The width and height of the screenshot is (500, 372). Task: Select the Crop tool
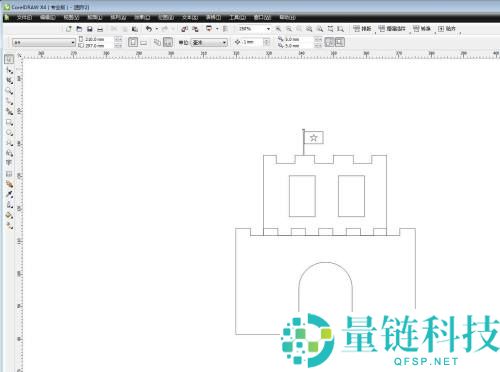[x=9, y=81]
